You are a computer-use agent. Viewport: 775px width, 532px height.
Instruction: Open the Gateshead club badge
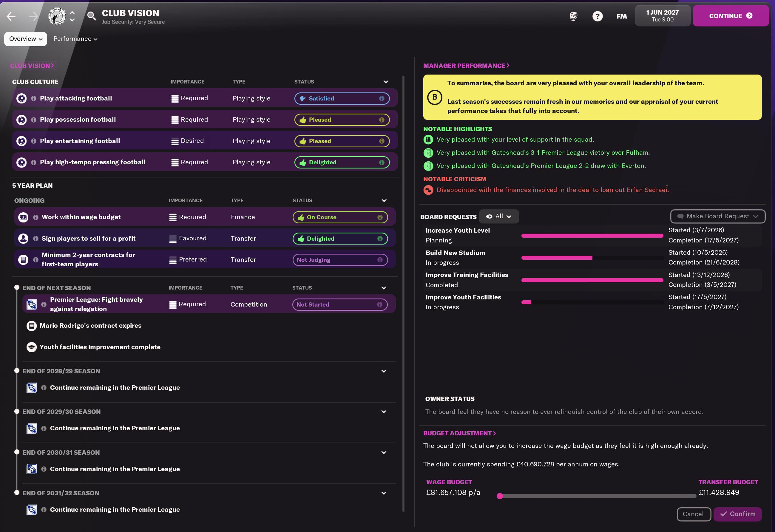click(57, 16)
